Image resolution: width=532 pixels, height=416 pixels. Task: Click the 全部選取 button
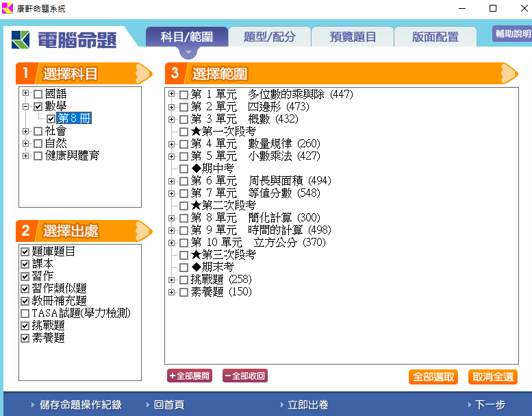tap(433, 377)
